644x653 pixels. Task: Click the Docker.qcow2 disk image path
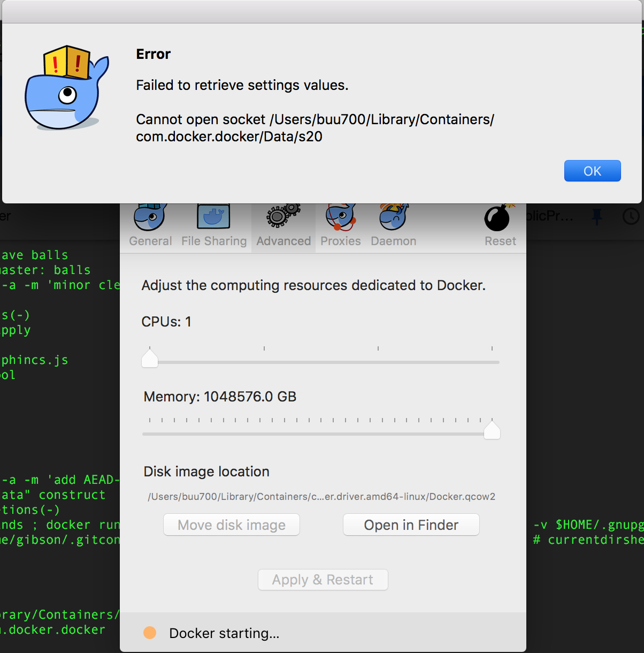pos(321,497)
